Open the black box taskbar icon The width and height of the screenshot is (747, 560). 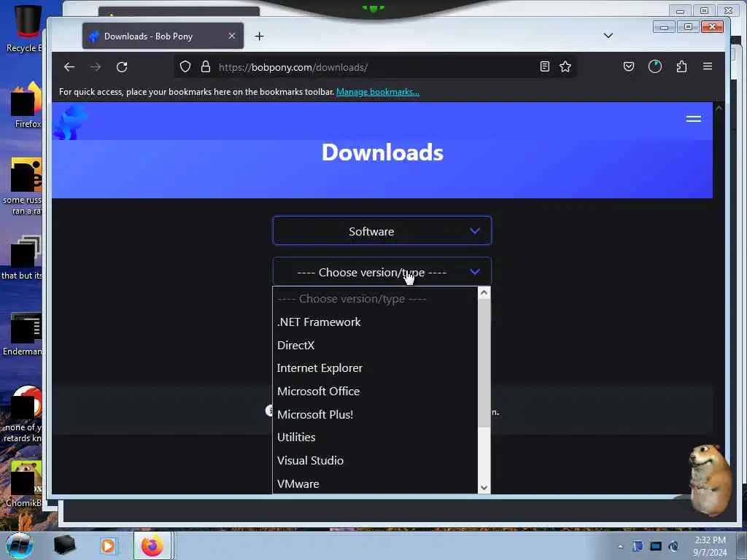[x=64, y=545]
